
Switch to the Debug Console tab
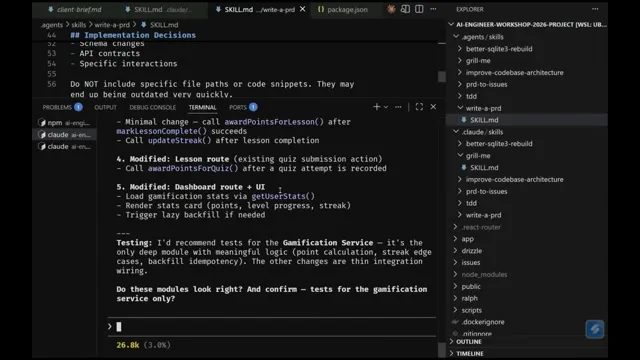[x=153, y=107]
